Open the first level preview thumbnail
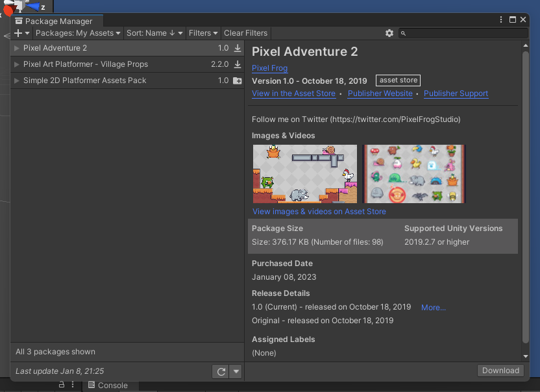The width and height of the screenshot is (540, 392). (305, 174)
